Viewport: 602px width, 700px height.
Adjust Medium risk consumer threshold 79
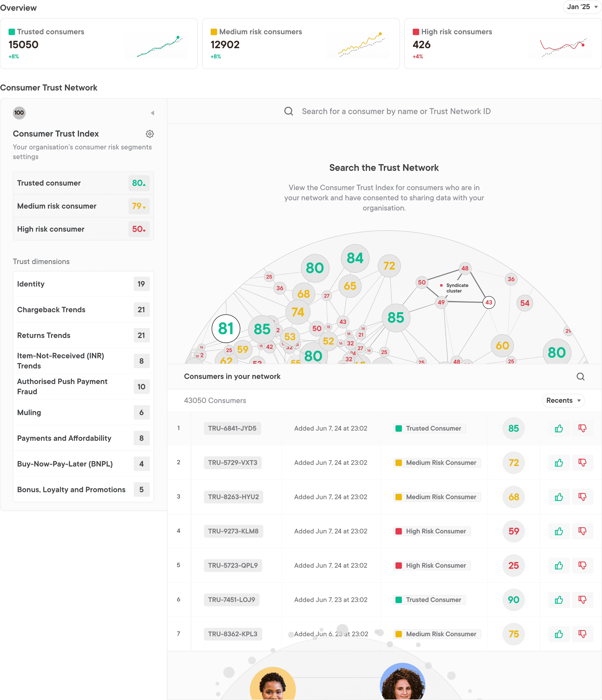click(x=139, y=206)
